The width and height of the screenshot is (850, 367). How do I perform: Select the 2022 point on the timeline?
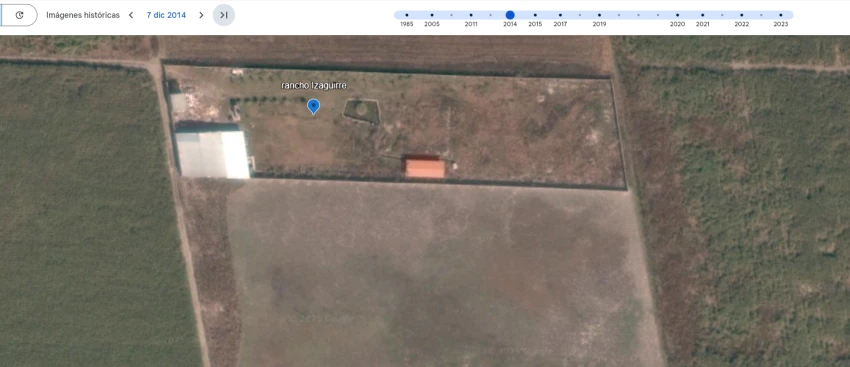[x=742, y=15]
